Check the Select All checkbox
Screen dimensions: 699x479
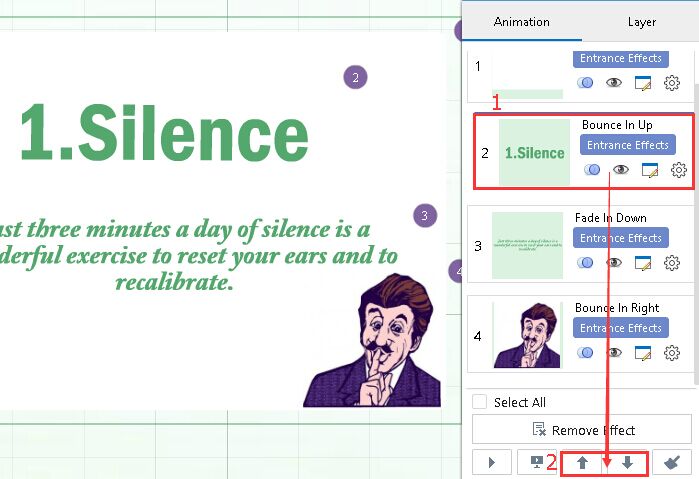480,402
